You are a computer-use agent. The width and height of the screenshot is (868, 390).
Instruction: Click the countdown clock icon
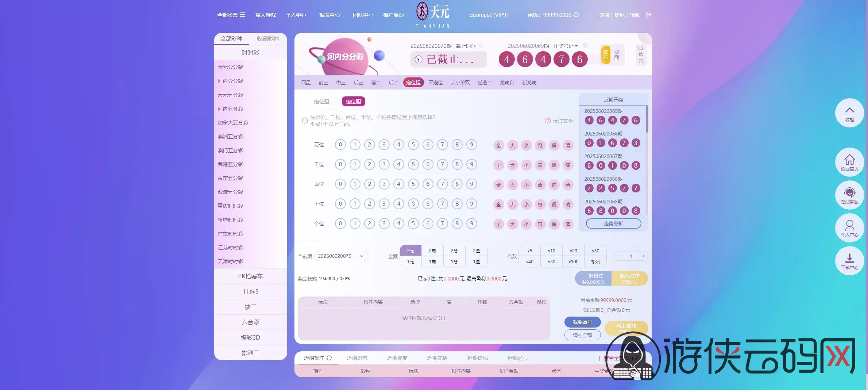[418, 60]
